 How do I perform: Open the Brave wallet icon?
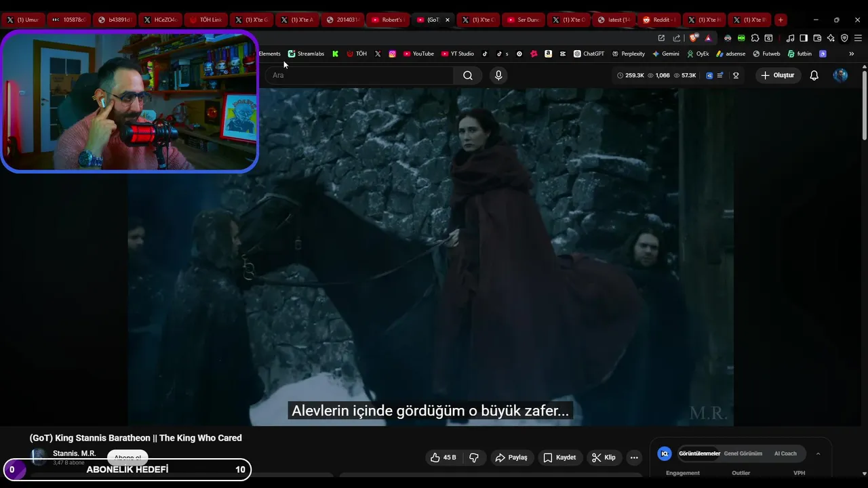click(817, 38)
